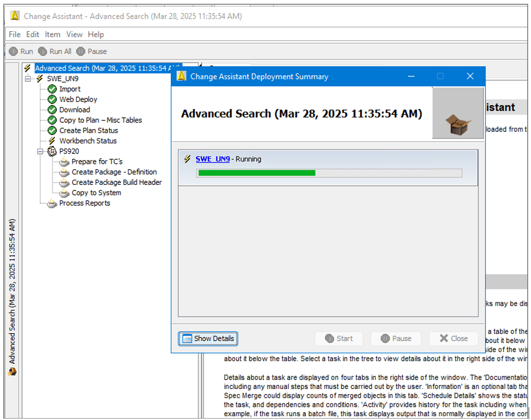This screenshot has width=531, height=420.
Task: Close the Deployment Summary dialog with X
Action: click(x=470, y=76)
